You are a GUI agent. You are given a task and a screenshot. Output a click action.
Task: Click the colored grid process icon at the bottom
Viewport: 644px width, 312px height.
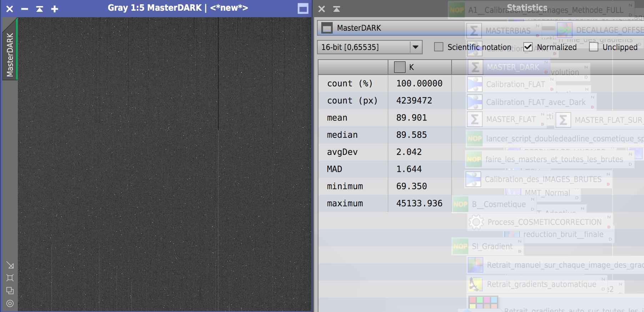[x=483, y=302]
